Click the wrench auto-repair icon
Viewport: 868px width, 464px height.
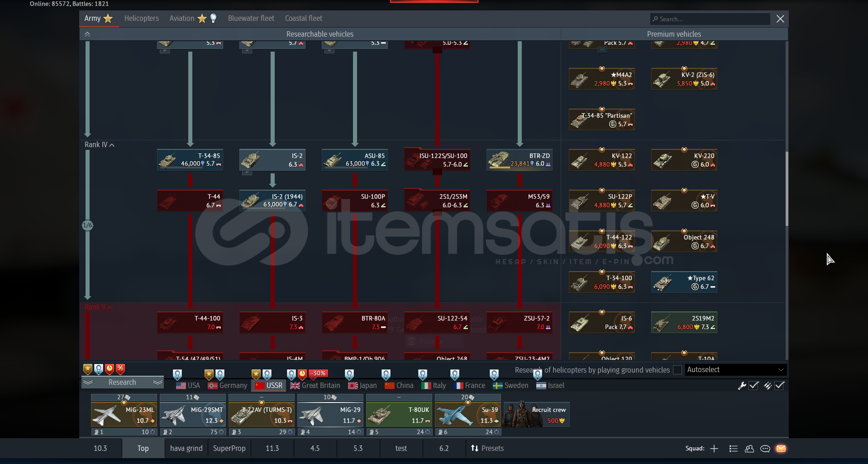pyautogui.click(x=742, y=386)
